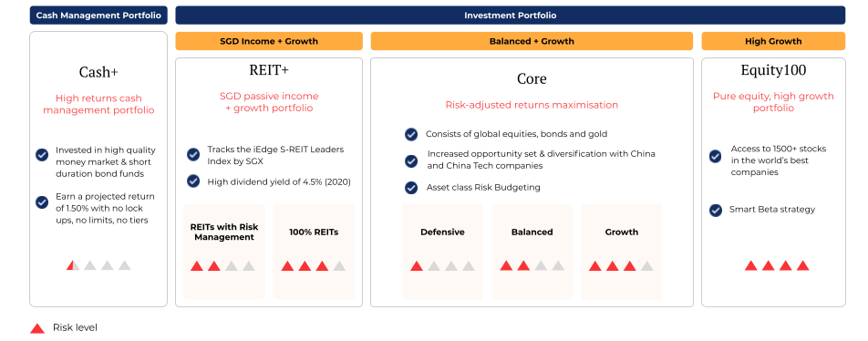Select the Cash Management Portfolio header
868x341 pixels.
coord(98,15)
